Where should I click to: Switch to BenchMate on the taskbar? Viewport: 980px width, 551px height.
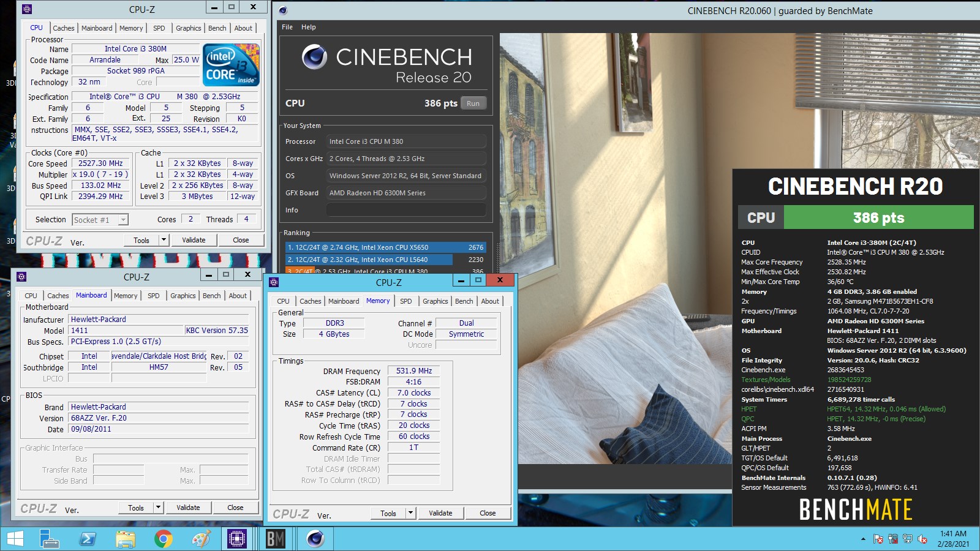pyautogui.click(x=275, y=539)
